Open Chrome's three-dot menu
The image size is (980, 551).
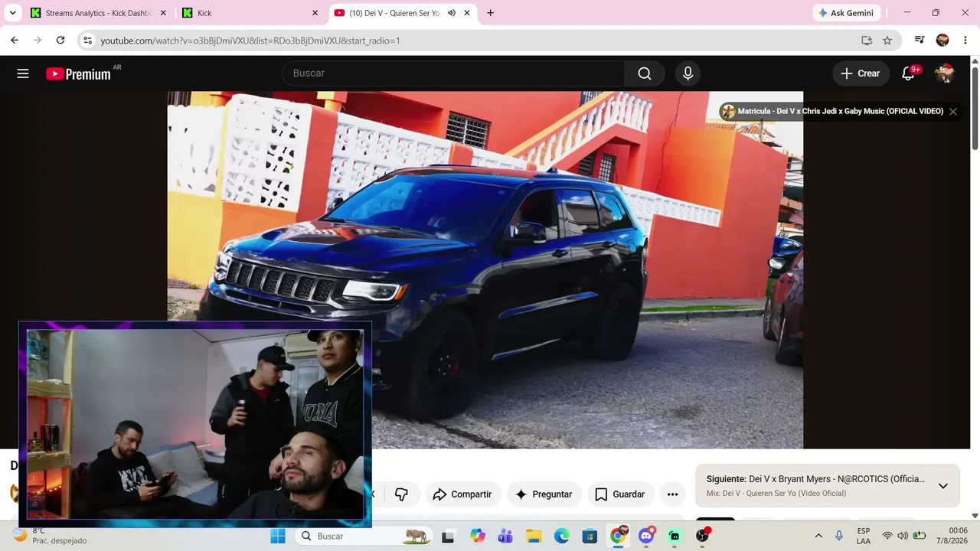tap(965, 41)
